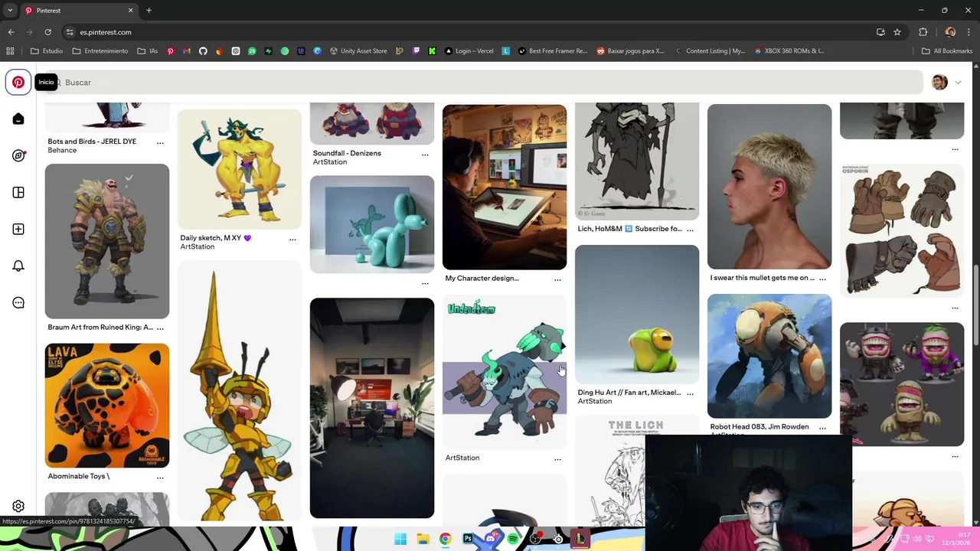Click the Robot Head 083, Jim Rowden title
The image size is (980, 551).
pyautogui.click(x=759, y=427)
